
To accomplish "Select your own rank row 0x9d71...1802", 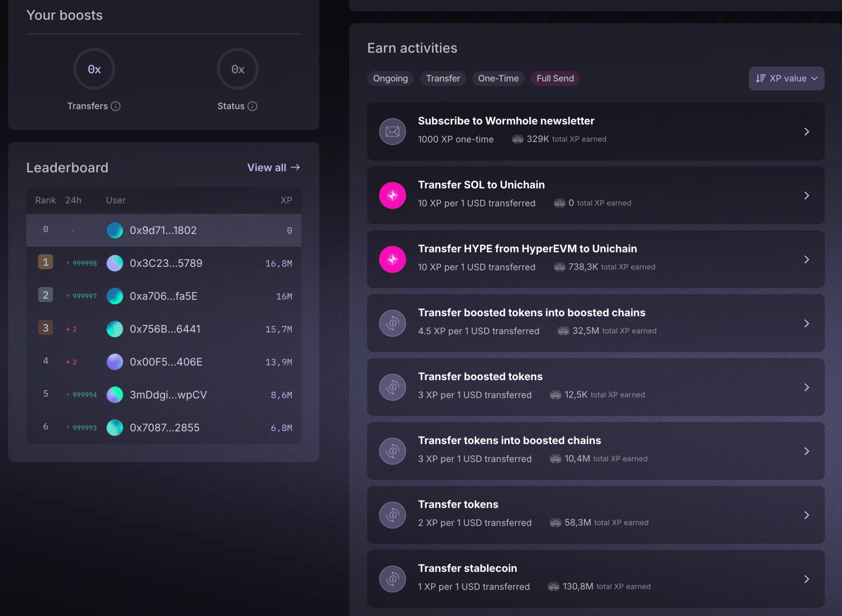I will (x=164, y=231).
